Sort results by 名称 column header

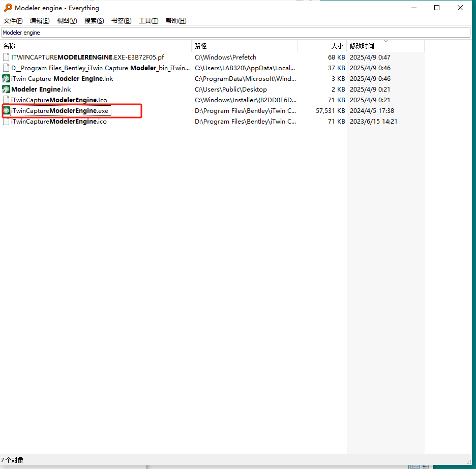click(96, 46)
